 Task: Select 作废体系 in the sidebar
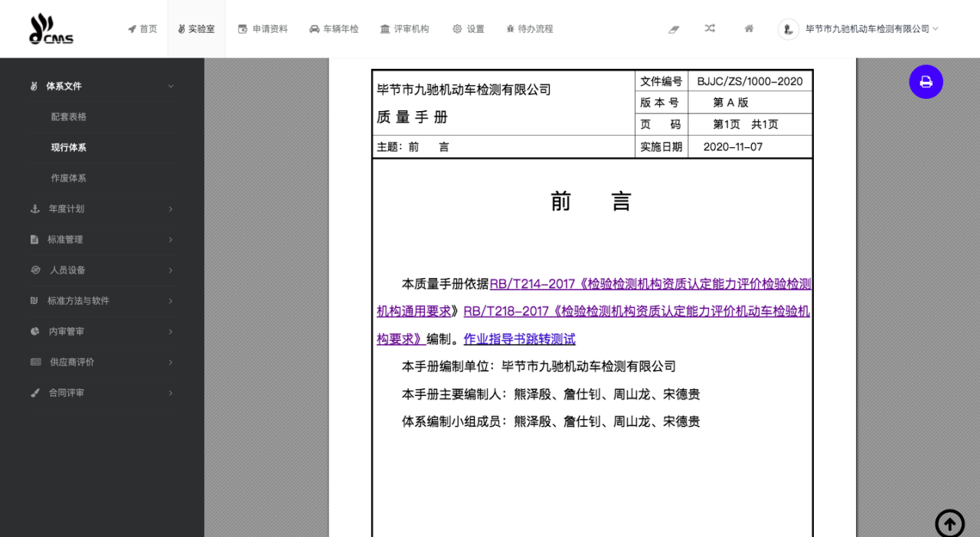(x=69, y=178)
